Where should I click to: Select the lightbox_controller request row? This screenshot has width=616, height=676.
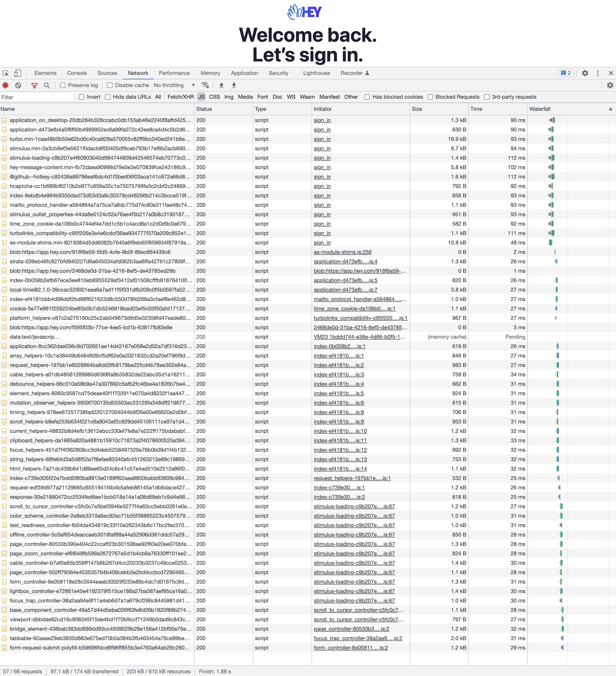pos(308,591)
